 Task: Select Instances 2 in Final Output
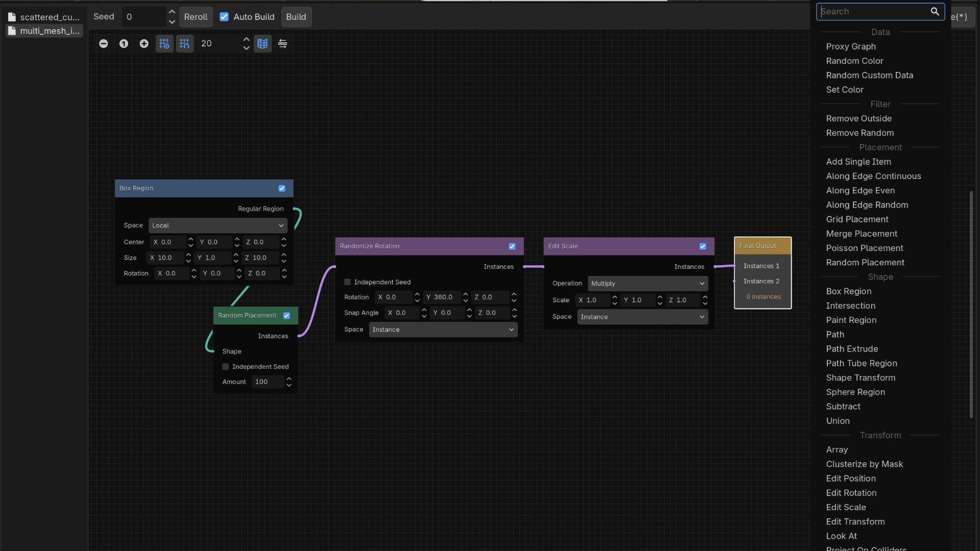pos(761,281)
